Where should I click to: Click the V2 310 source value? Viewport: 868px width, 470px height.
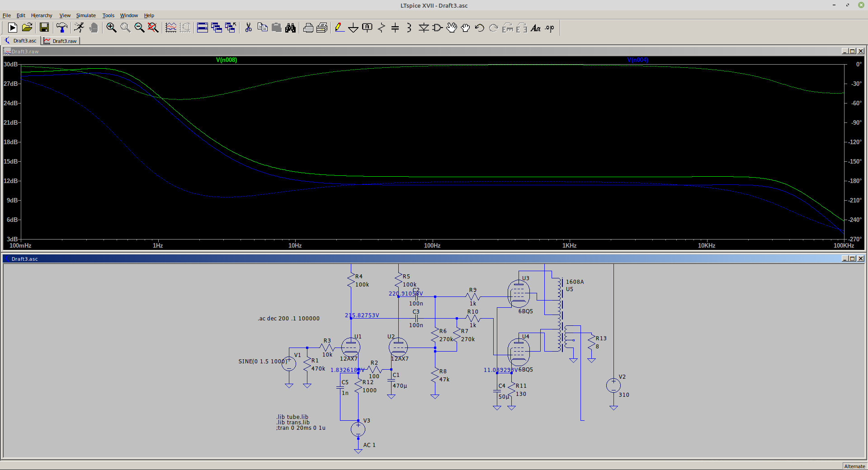[624, 395]
